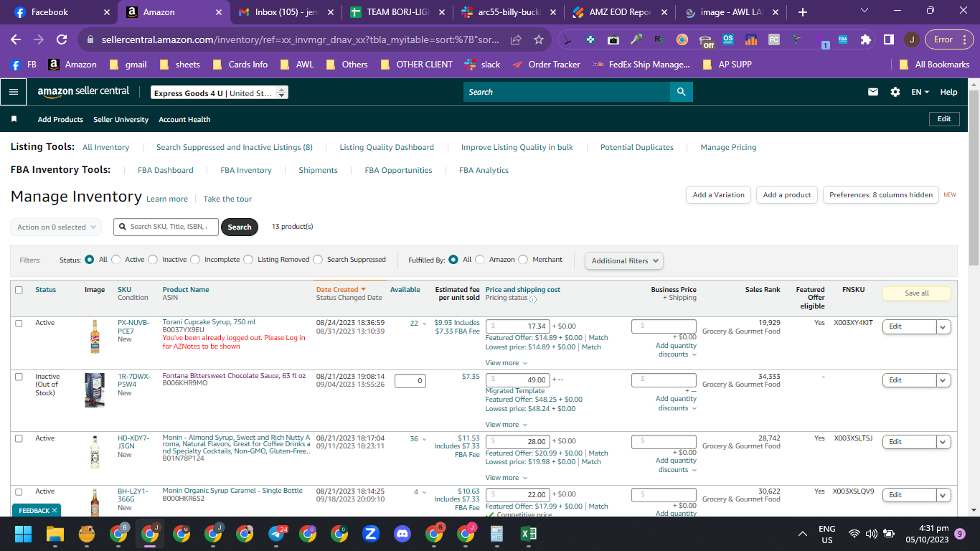This screenshot has height=551, width=980.
Task: Tick the select-all checkbox in table header
Action: click(x=19, y=290)
